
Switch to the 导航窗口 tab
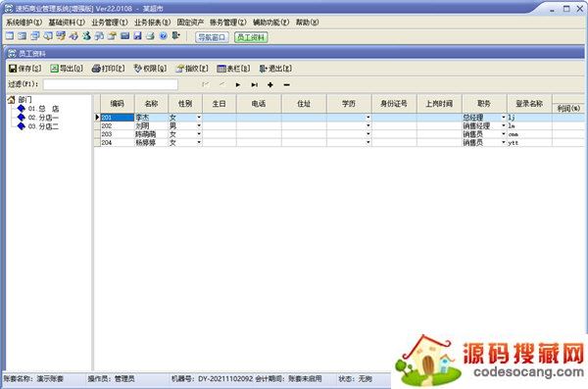[212, 37]
